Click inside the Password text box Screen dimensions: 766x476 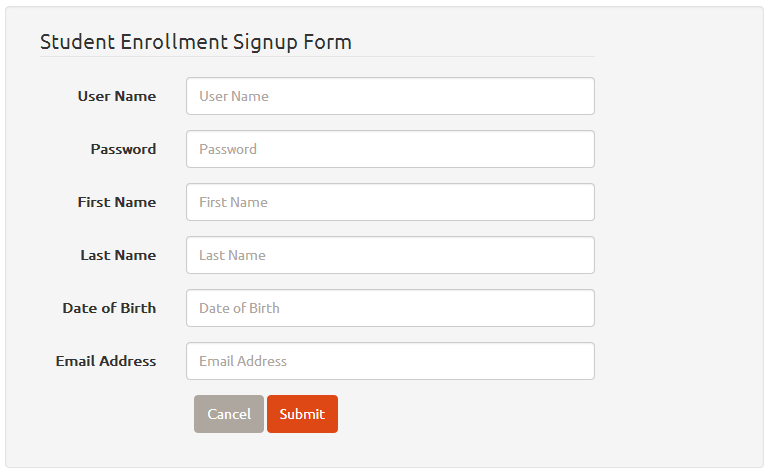click(390, 149)
